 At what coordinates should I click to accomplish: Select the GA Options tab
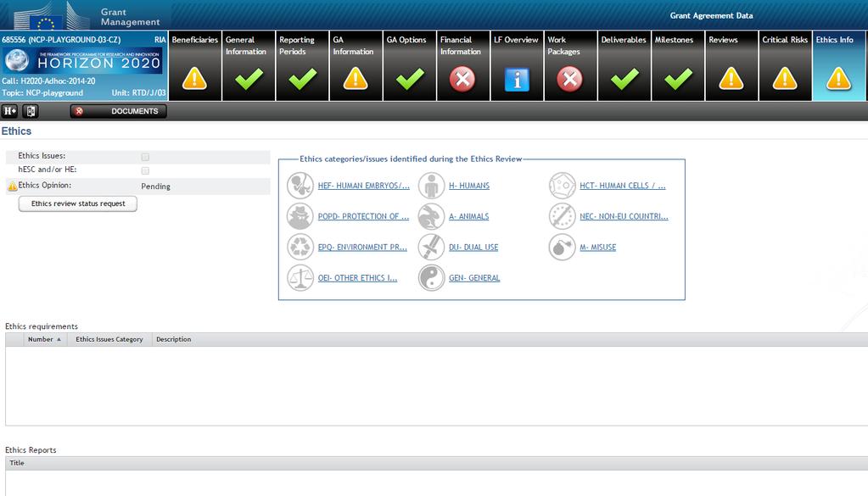[410, 66]
